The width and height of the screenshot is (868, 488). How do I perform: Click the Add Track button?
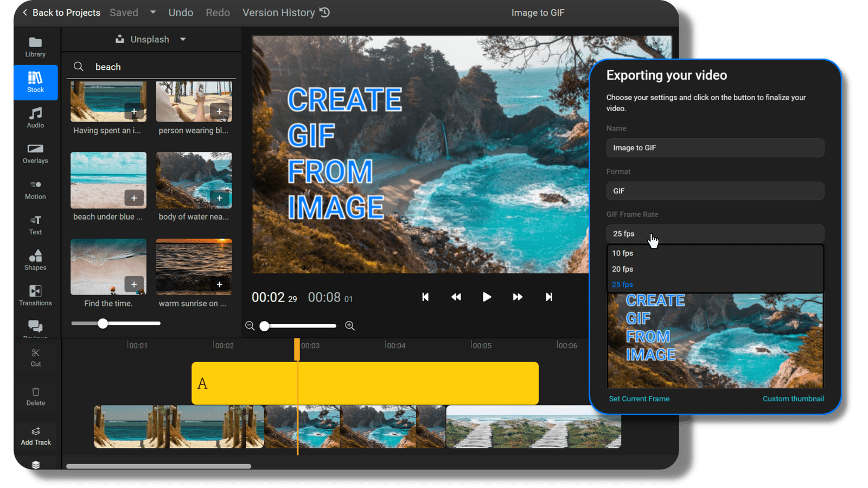(x=35, y=436)
